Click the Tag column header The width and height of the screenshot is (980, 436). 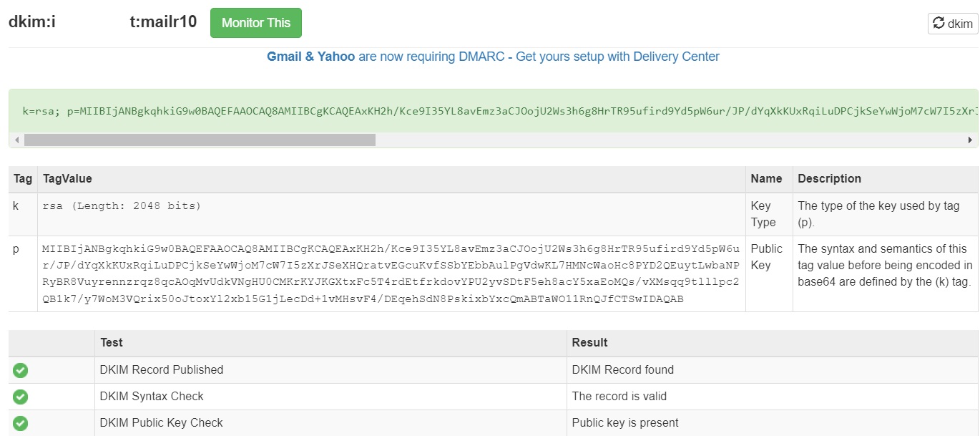pos(23,179)
